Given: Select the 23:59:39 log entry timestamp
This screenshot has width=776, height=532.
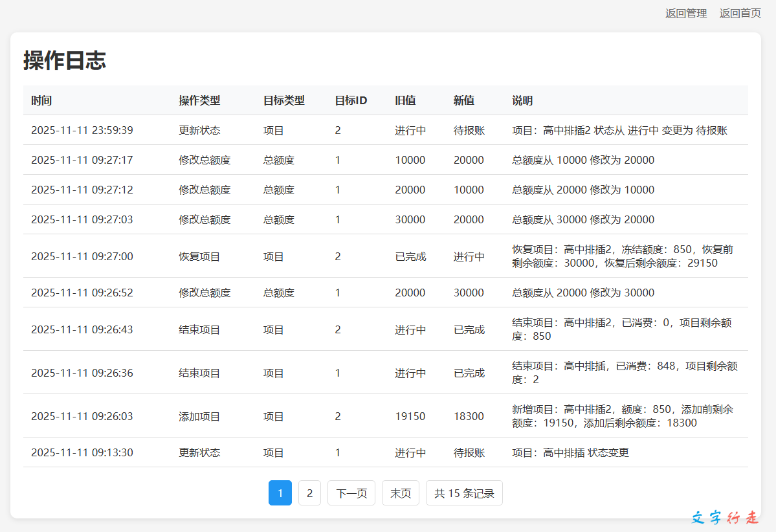Looking at the screenshot, I should pos(82,130).
